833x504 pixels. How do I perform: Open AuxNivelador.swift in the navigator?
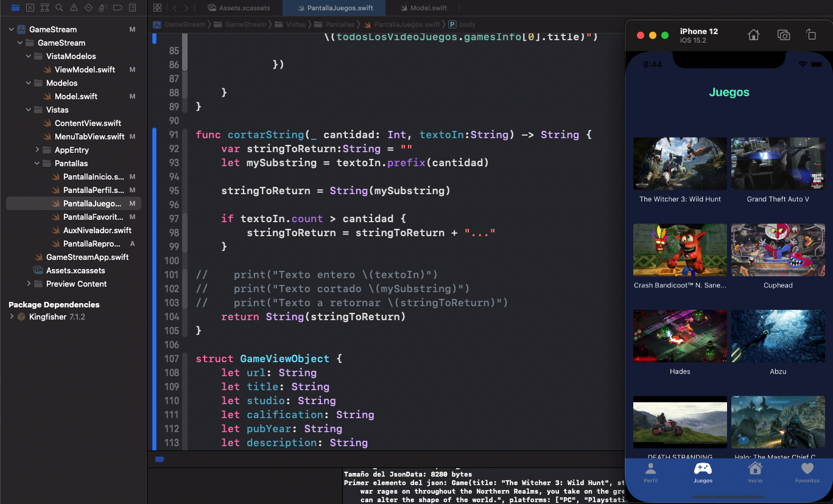click(97, 230)
